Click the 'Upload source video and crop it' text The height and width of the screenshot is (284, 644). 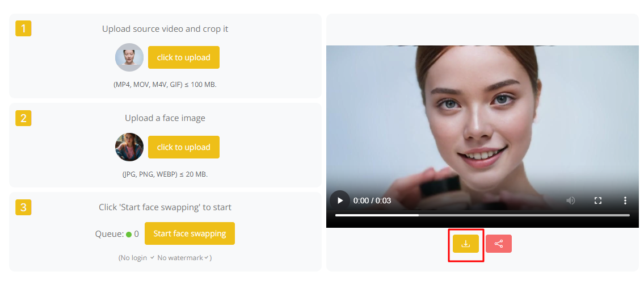pos(165,29)
